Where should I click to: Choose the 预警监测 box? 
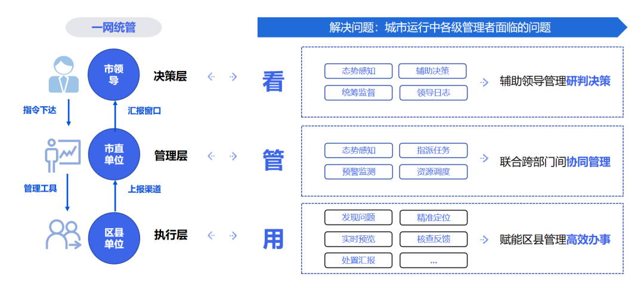[358, 172]
